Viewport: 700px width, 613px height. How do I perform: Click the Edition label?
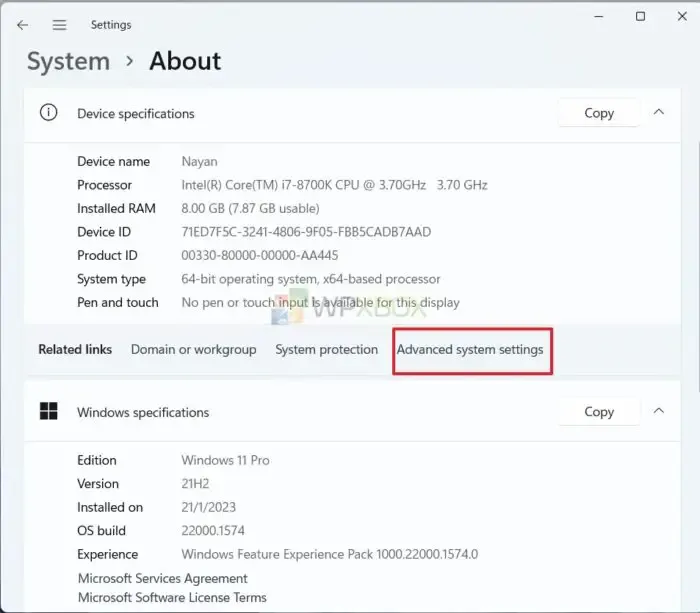96,460
